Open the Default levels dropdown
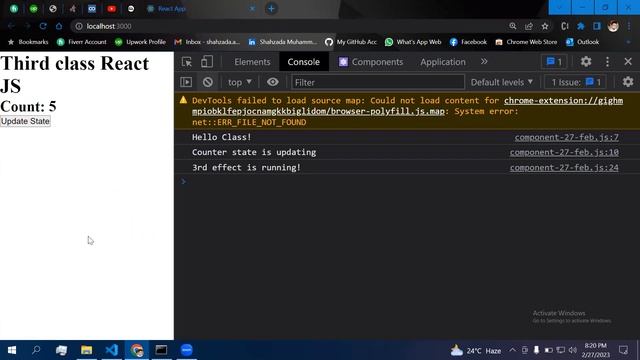 502,82
